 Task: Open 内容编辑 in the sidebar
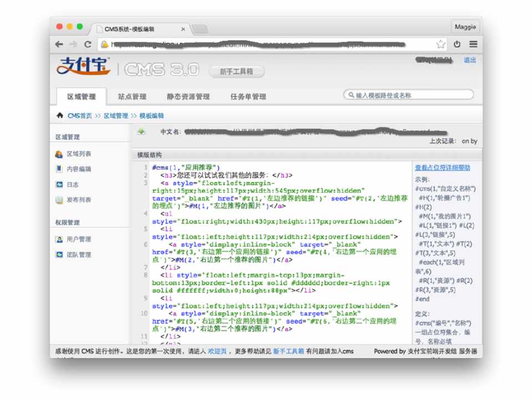coord(78,169)
